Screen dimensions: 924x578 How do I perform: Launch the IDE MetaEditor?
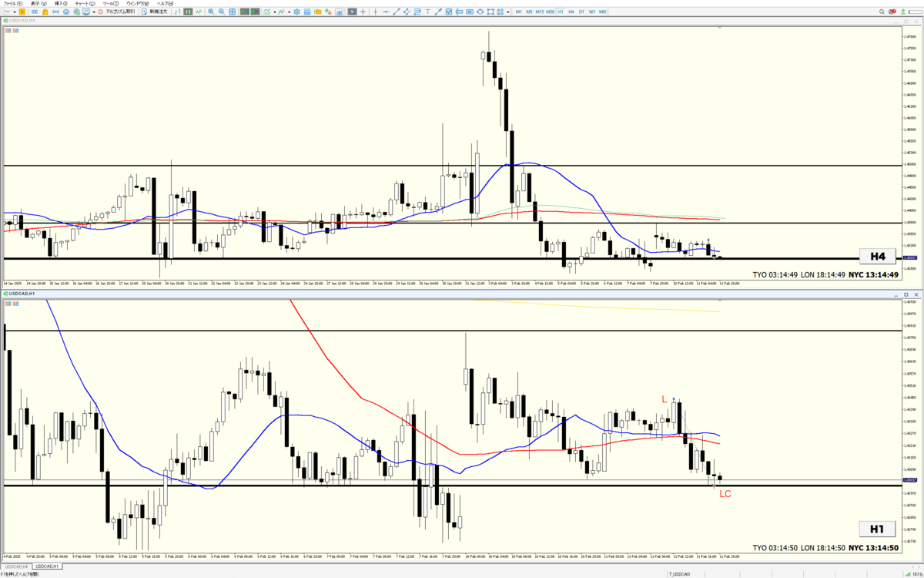(x=35, y=12)
